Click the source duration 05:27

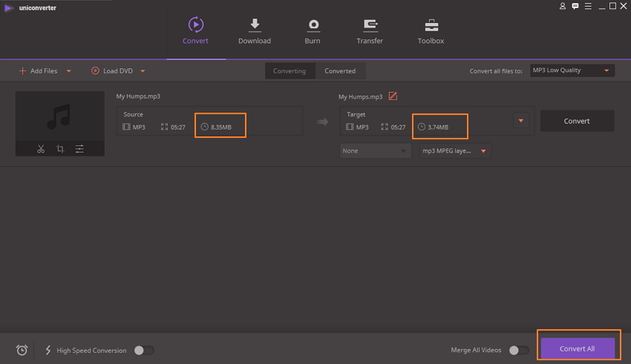[178, 127]
